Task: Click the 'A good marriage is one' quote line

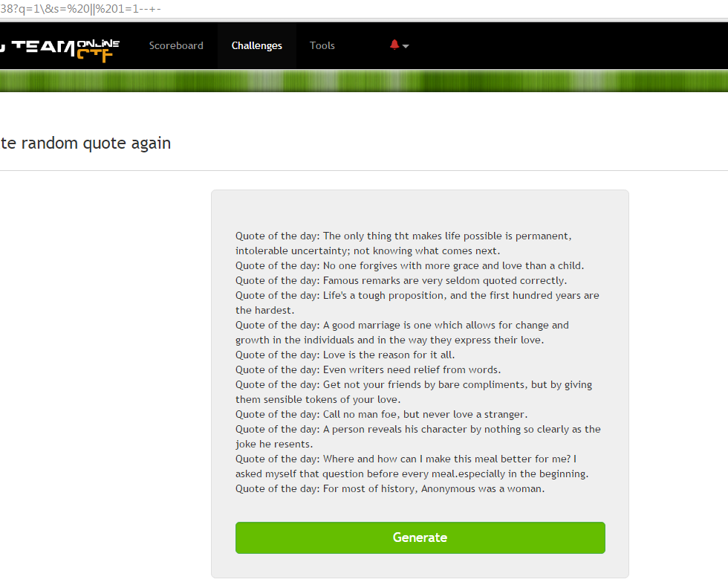Action: pyautogui.click(x=402, y=325)
